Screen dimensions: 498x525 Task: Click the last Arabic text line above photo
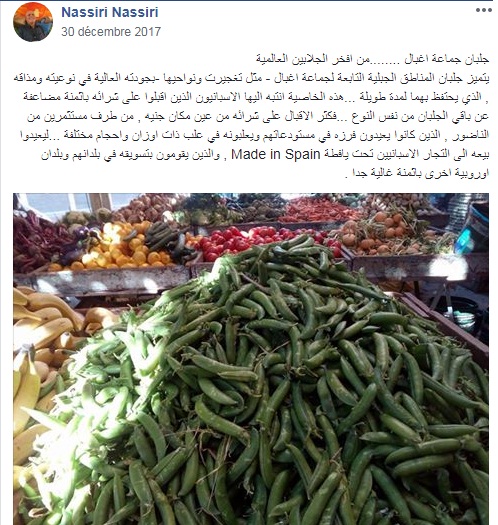(x=417, y=173)
